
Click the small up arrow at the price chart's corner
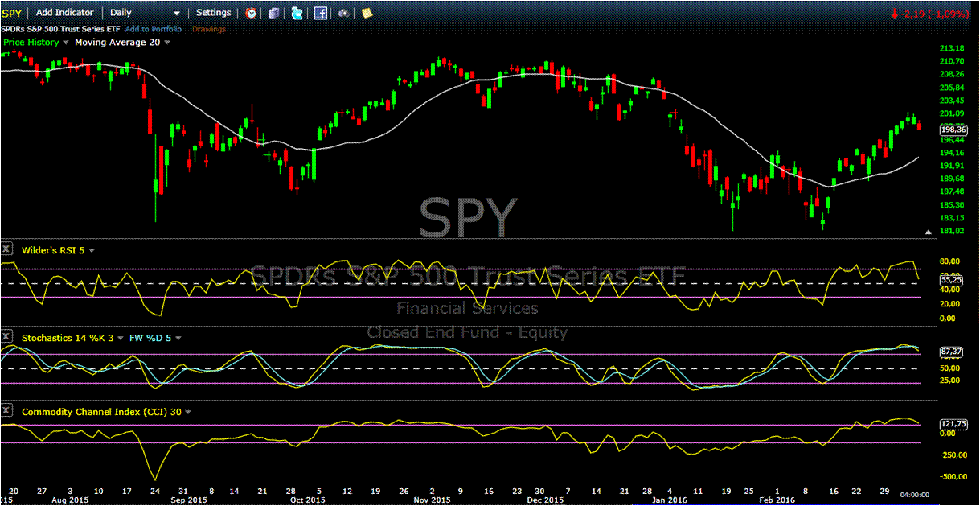point(929,232)
